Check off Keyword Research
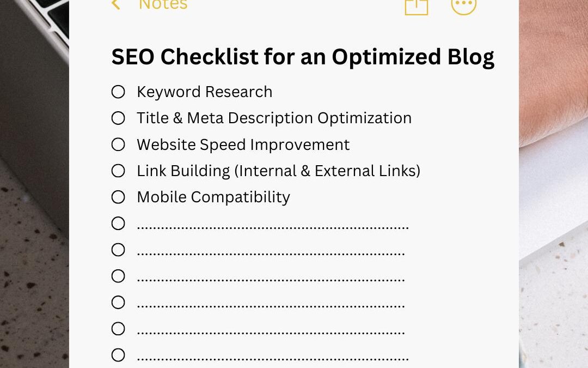The image size is (588, 368). coord(118,92)
